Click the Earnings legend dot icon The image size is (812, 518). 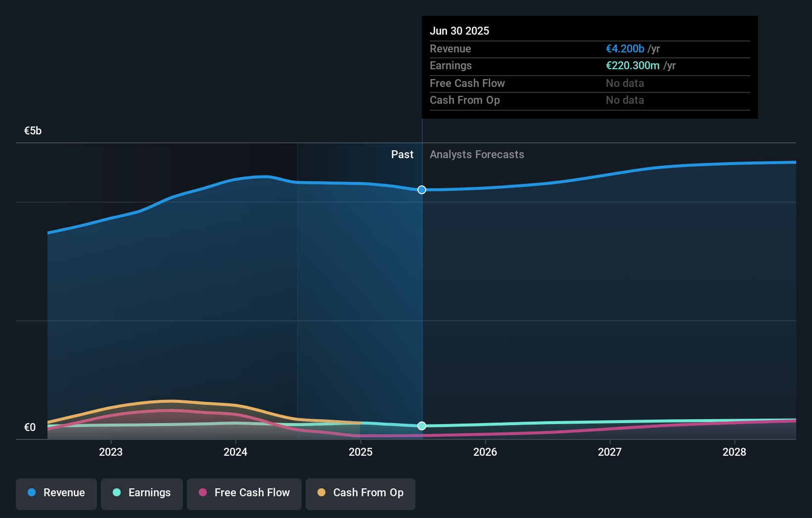coord(117,493)
